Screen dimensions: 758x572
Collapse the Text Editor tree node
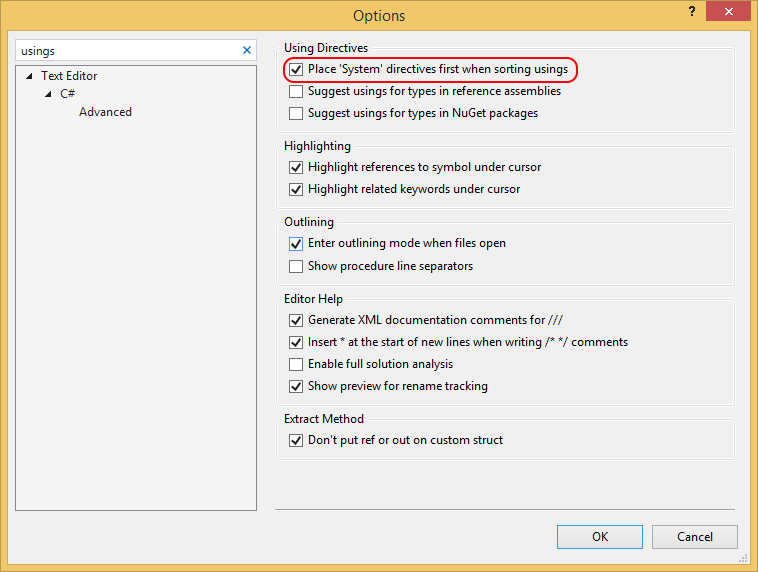point(30,76)
